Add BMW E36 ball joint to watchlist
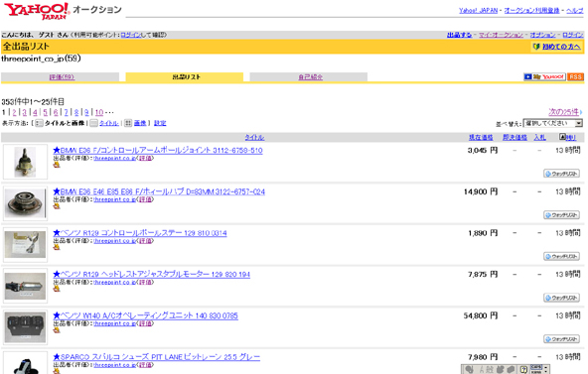 click(561, 174)
